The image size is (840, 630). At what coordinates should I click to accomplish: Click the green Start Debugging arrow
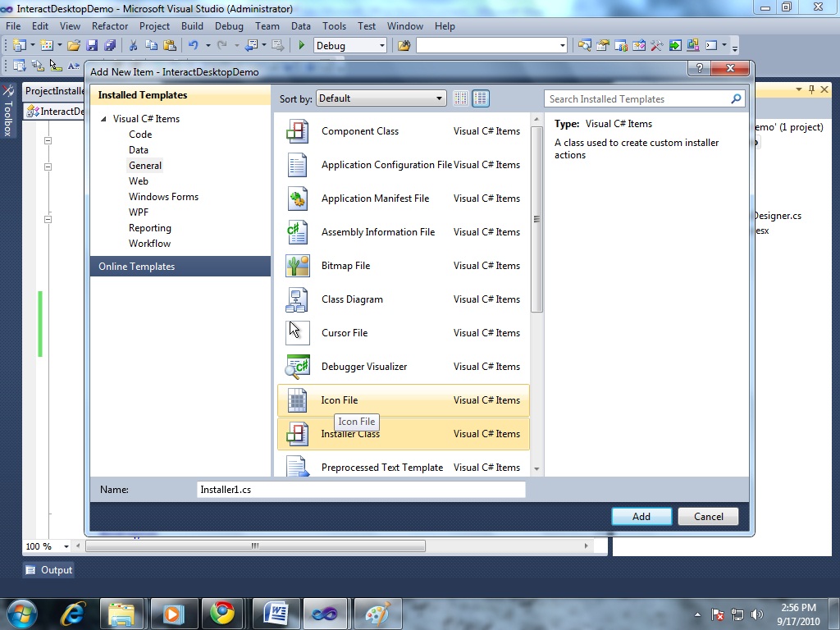coord(302,46)
